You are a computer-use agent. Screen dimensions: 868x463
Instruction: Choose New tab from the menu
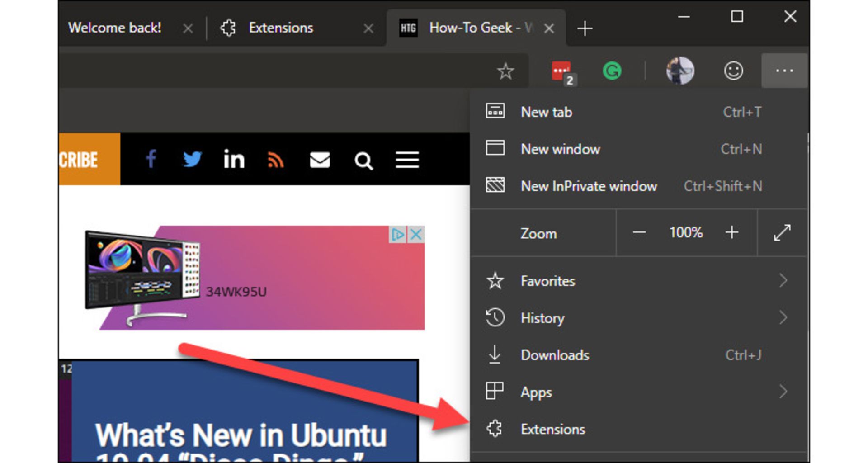click(x=638, y=112)
